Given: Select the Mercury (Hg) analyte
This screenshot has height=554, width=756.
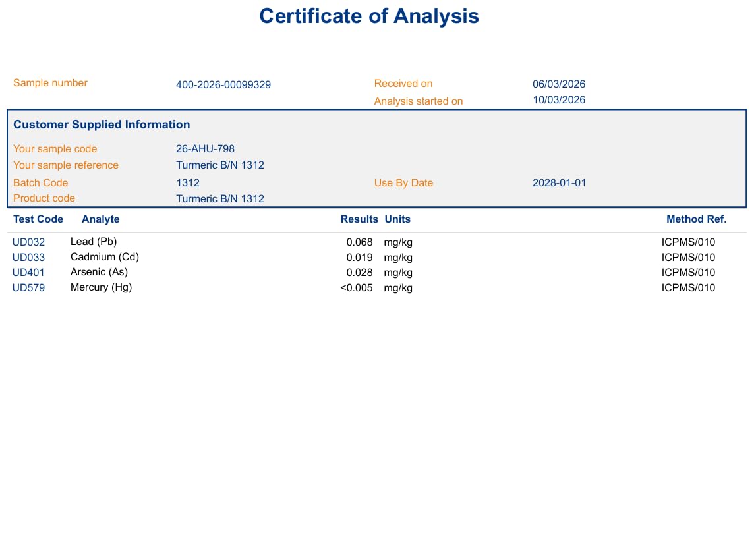Looking at the screenshot, I should (x=101, y=287).
